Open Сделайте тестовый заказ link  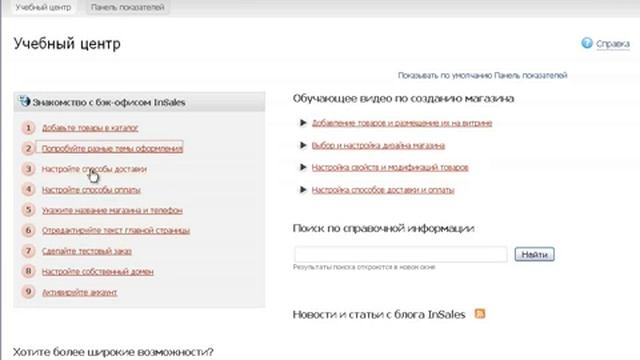pyautogui.click(x=87, y=251)
